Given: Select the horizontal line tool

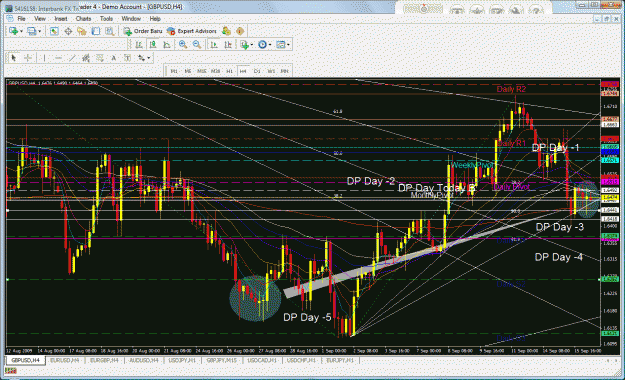Looking at the screenshot, I should 58,58.
